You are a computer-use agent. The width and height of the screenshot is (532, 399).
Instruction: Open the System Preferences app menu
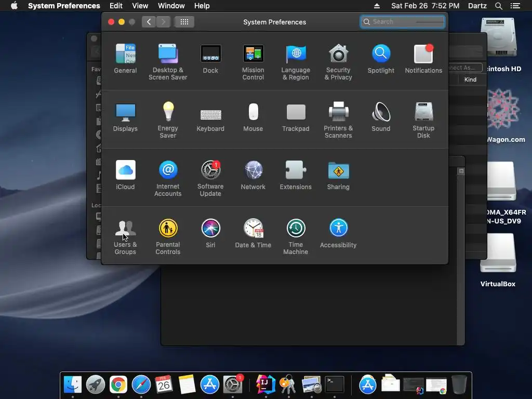pos(64,6)
